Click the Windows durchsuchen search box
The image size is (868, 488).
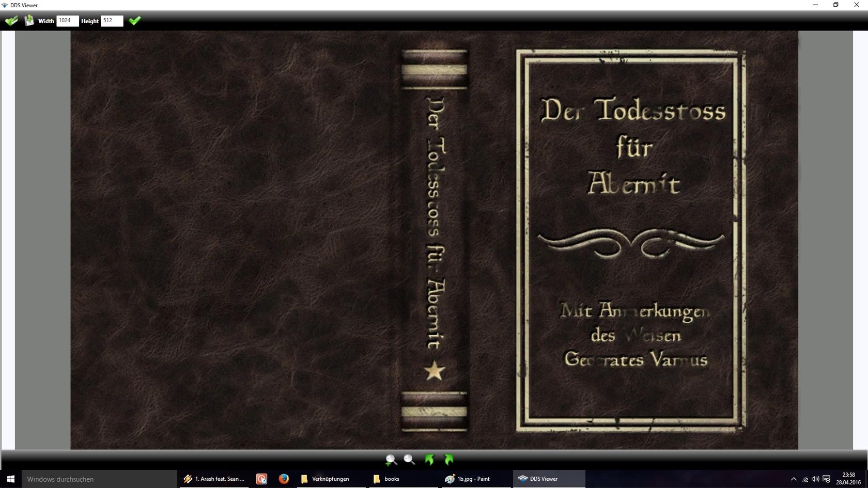(x=98, y=479)
